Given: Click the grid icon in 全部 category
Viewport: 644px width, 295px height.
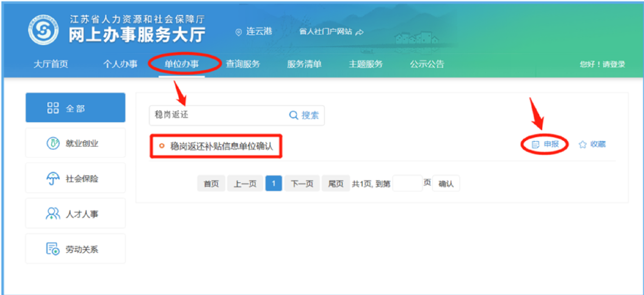Looking at the screenshot, I should point(53,108).
